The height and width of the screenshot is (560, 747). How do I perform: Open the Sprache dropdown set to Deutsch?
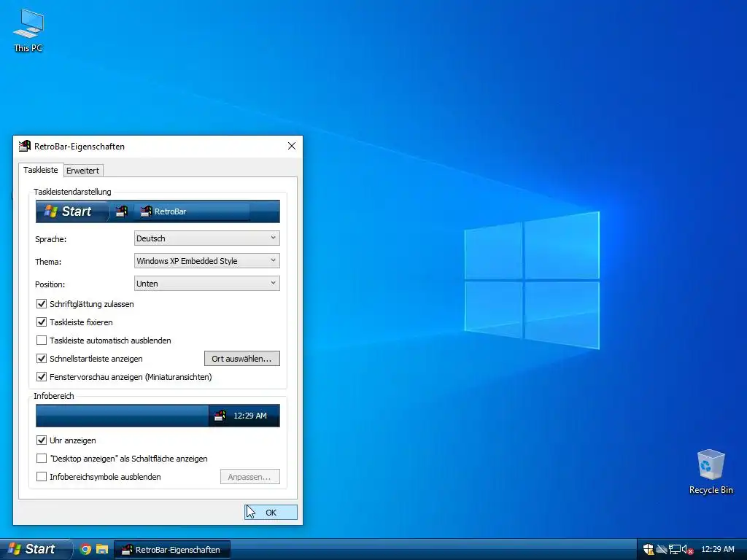(206, 238)
